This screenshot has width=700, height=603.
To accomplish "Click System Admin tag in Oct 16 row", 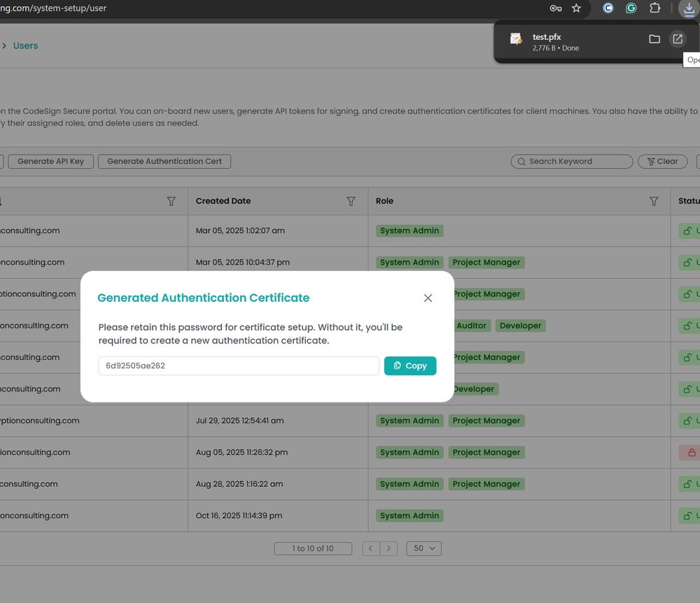I will [x=409, y=515].
